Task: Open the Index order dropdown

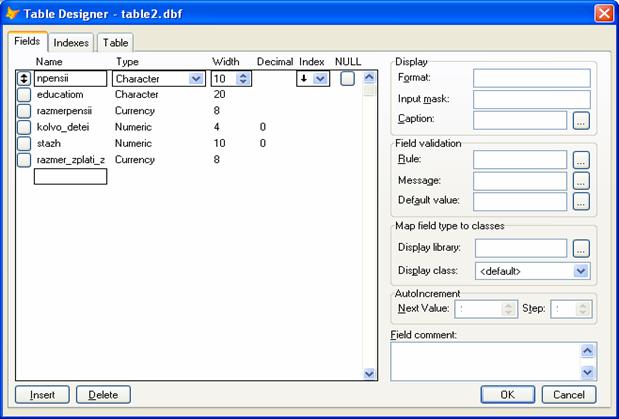Action: coord(319,79)
